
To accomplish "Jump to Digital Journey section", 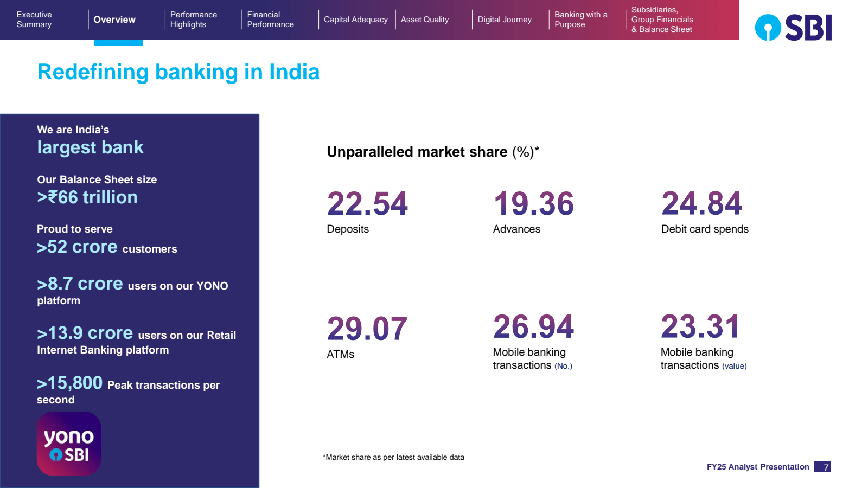I will pos(505,20).
